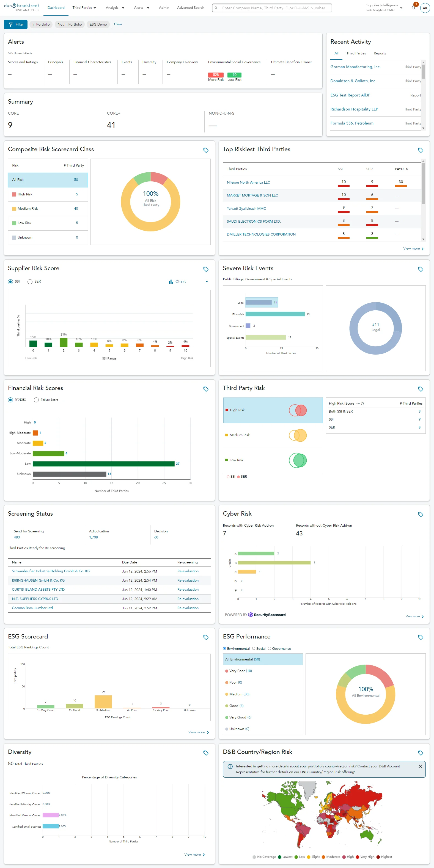Click tag icon on ESG Performance
Screen dimensions: 434x868
pyautogui.click(x=421, y=637)
